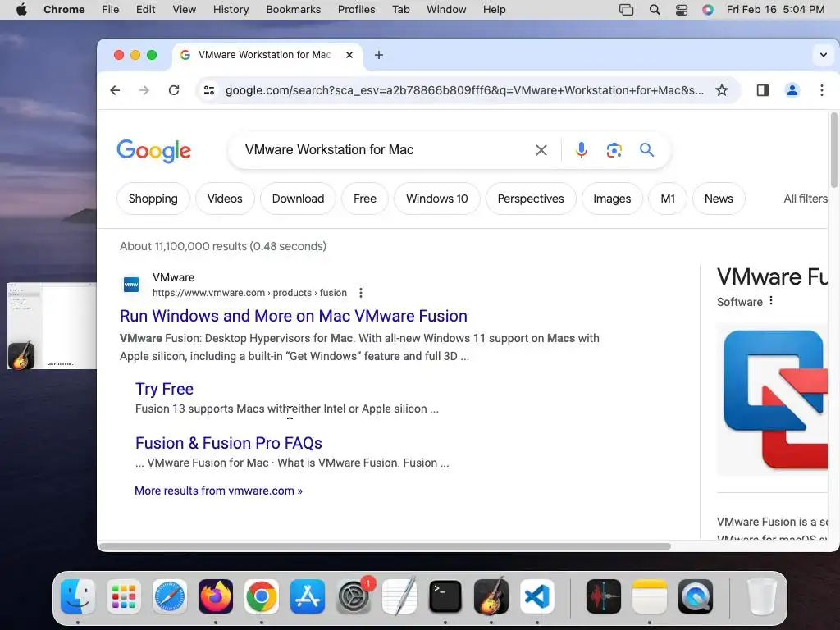Open the Chrome profile avatar
840x630 pixels.
click(792, 90)
